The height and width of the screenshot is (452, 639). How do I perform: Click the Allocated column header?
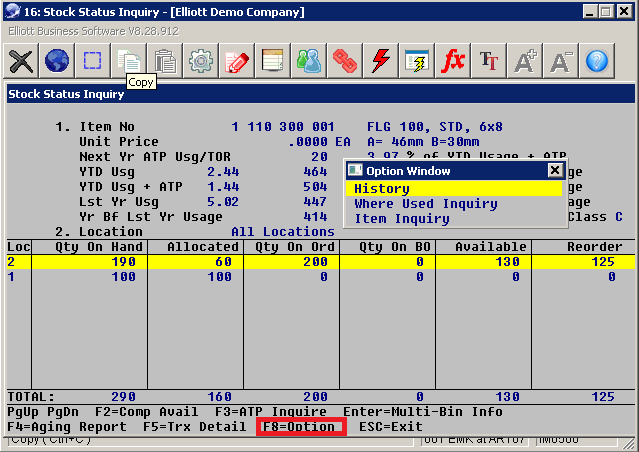pyautogui.click(x=203, y=247)
